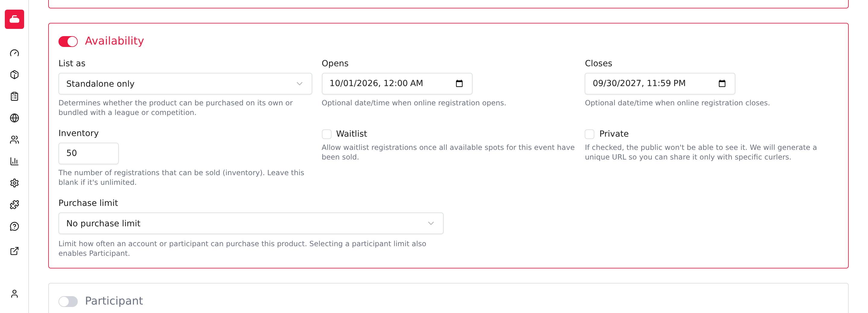Viewport: 868px width, 313px height.
Task: Open the products box icon
Action: tap(14, 75)
